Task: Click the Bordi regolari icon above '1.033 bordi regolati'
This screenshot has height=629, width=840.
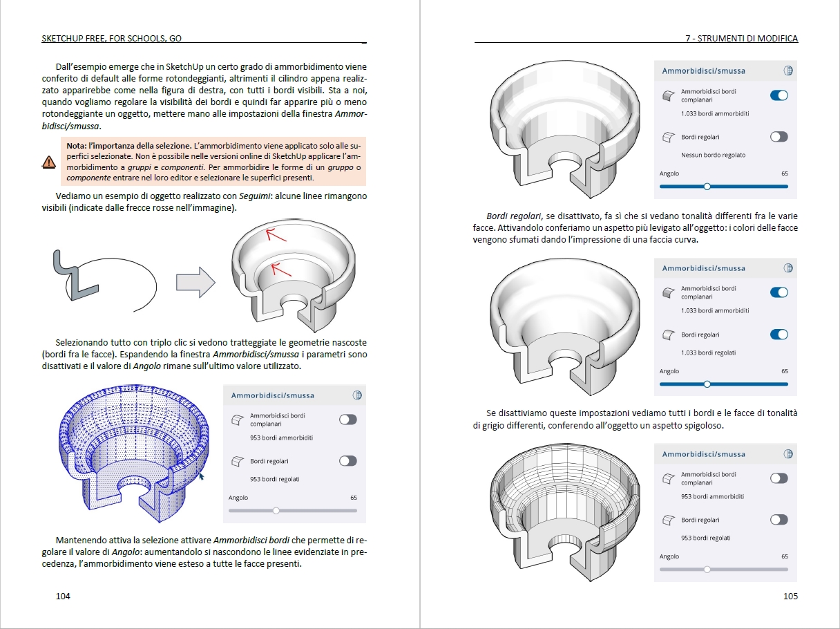Action: pos(668,335)
